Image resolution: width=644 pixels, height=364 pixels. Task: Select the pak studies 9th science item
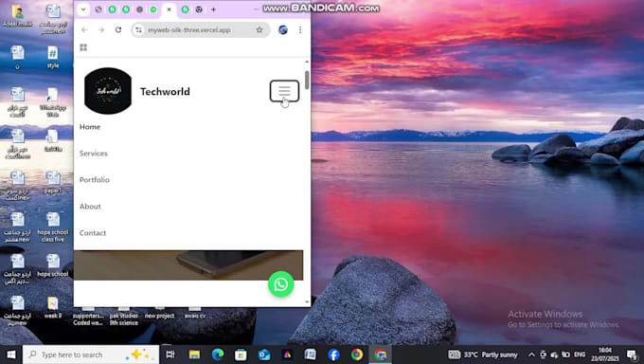coord(124,317)
